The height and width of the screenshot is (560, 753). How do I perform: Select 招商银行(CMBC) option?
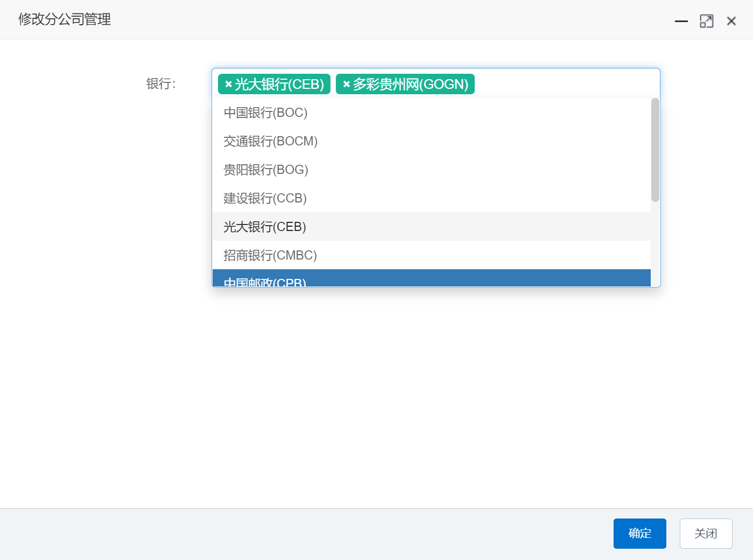[432, 255]
